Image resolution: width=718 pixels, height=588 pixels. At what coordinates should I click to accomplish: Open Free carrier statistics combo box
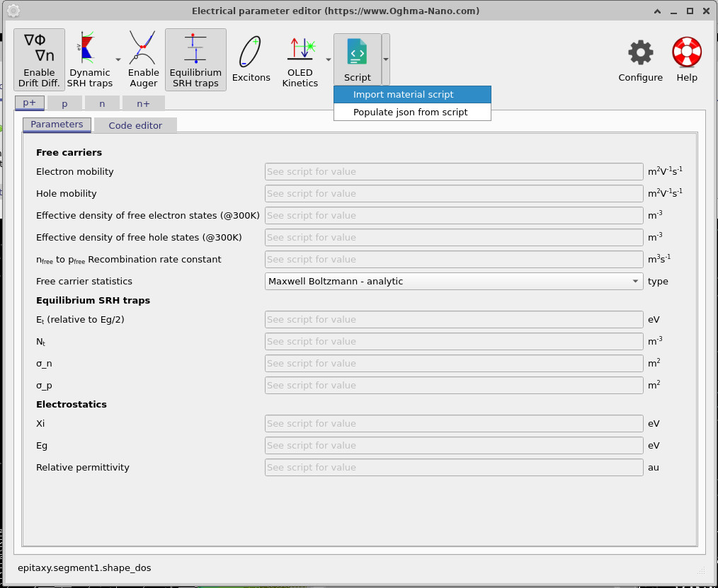[x=454, y=282]
